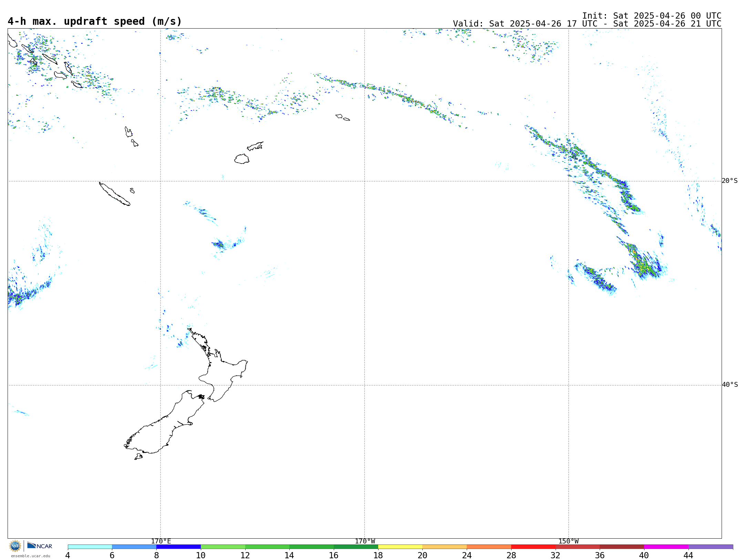This screenshot has height=560, width=744.
Task: Click the colorbar tick label 44
Action: [689, 555]
